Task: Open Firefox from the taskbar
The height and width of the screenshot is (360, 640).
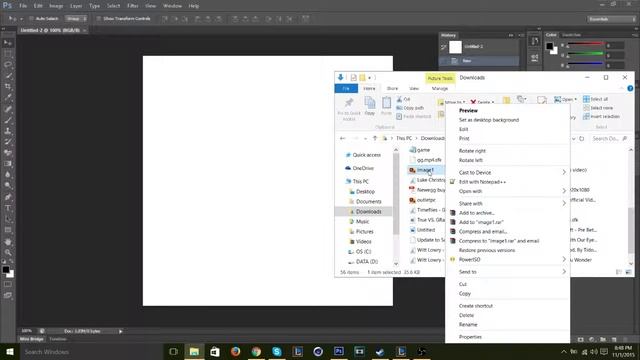Action: (235, 351)
